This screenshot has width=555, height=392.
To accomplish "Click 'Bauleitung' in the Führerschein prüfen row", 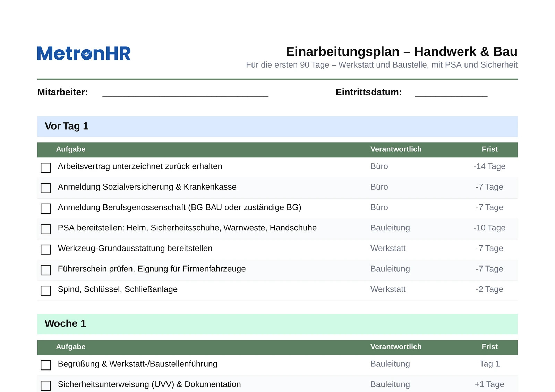I will (390, 269).
